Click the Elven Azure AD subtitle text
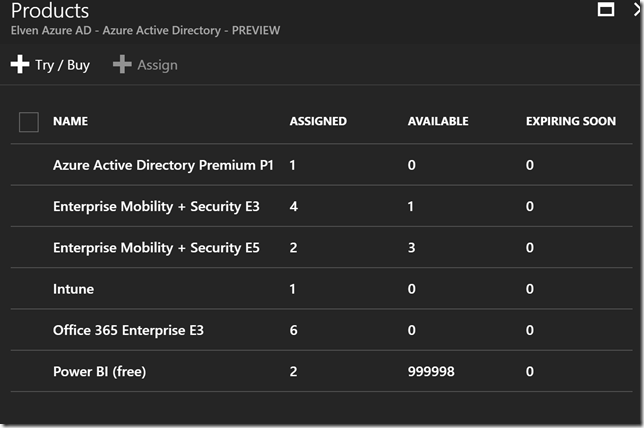The width and height of the screenshot is (644, 428). click(x=145, y=31)
